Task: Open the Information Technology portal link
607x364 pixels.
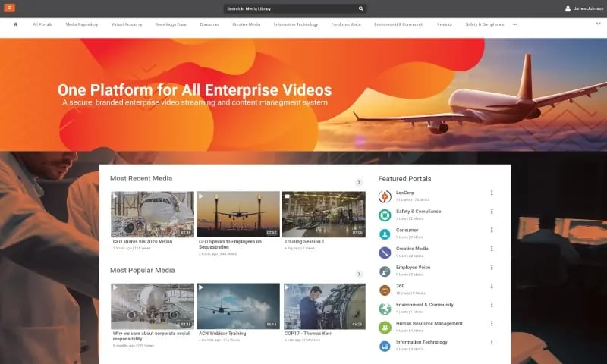Action: click(420, 342)
